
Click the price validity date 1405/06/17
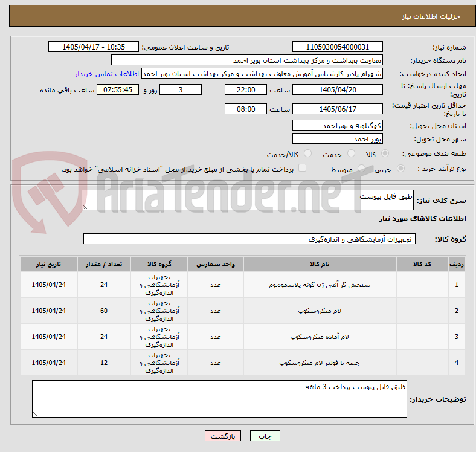[x=337, y=109]
